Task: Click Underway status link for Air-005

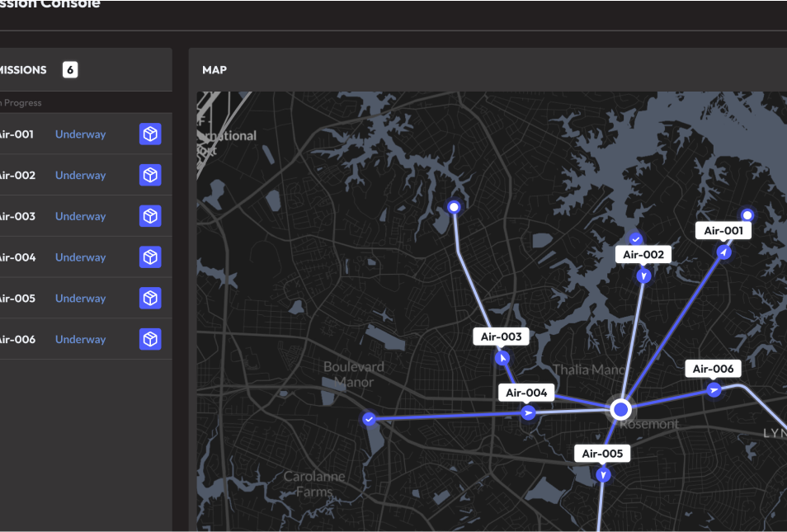Action: [x=80, y=298]
